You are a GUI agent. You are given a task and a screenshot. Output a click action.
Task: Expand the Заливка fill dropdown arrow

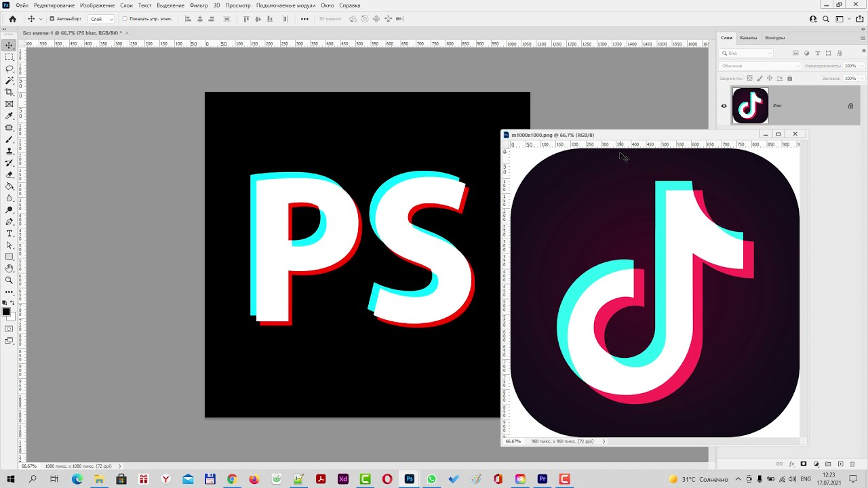point(861,79)
